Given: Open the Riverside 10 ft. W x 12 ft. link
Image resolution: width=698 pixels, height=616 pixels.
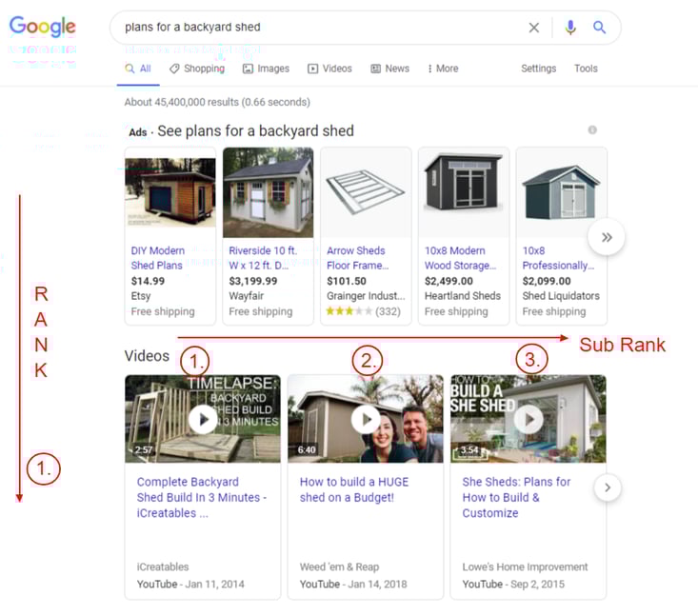Looking at the screenshot, I should point(263,258).
